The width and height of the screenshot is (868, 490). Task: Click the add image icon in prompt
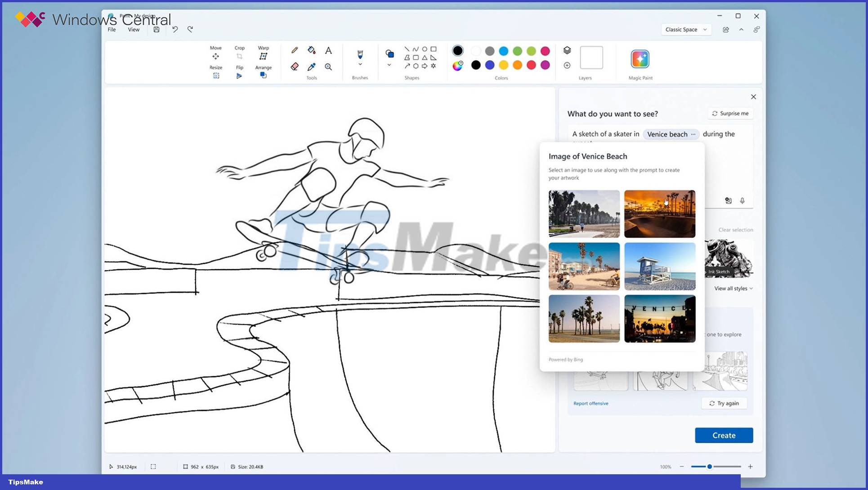pos(728,201)
